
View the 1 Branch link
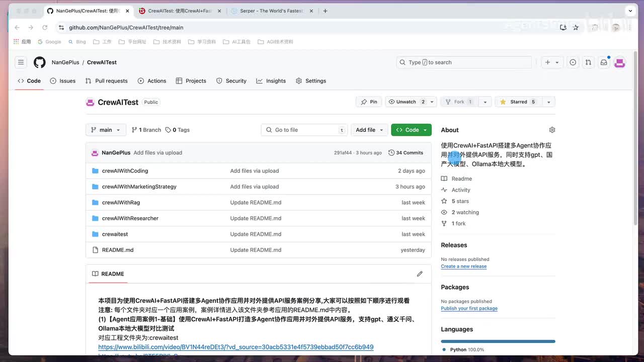click(146, 130)
